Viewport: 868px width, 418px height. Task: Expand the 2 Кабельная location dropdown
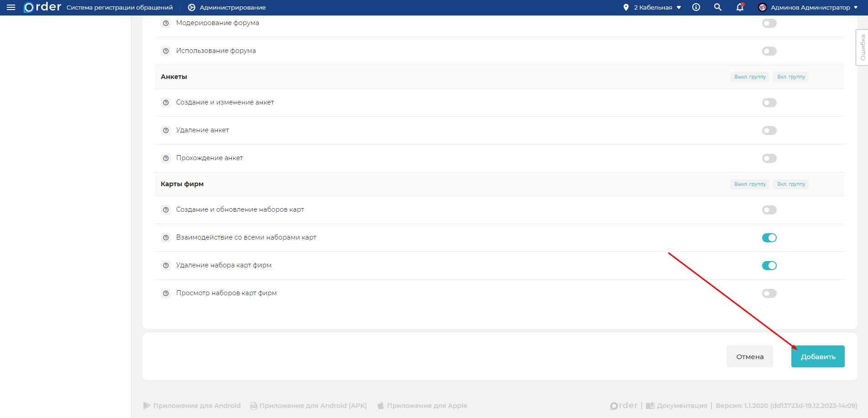coord(653,7)
